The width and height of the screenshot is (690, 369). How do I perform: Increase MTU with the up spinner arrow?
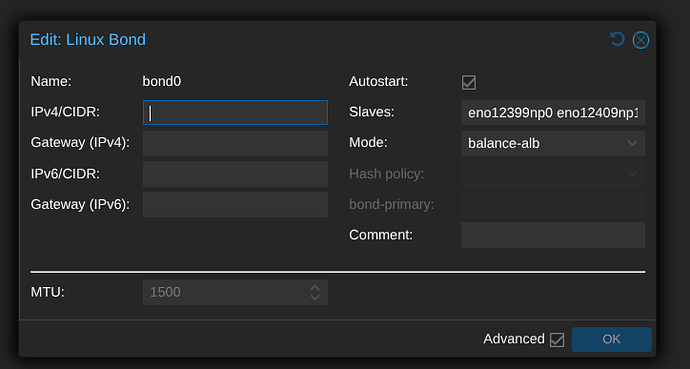pos(315,288)
